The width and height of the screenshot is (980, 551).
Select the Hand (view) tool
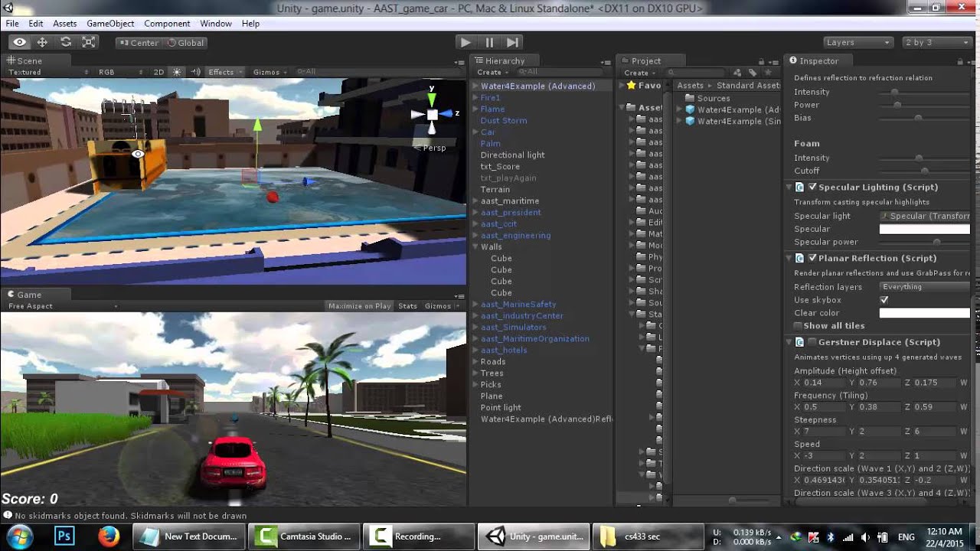click(x=20, y=43)
